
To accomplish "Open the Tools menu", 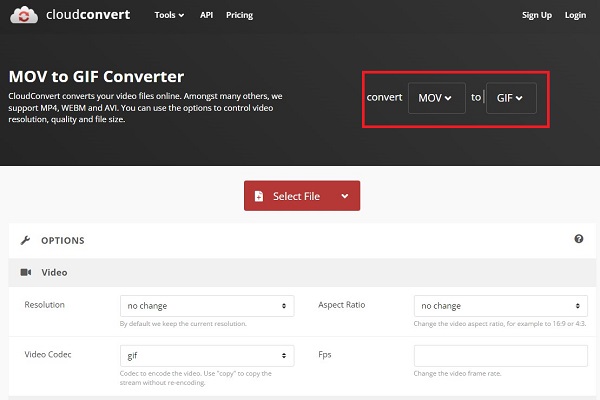I will pos(169,15).
